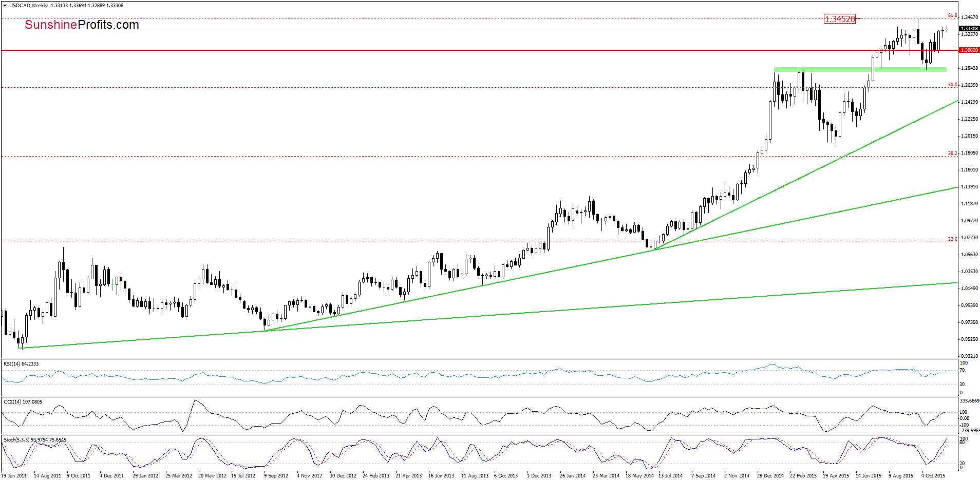Click the 61.8 Fibonacci level label
The width and height of the screenshot is (980, 480).
[x=953, y=16]
